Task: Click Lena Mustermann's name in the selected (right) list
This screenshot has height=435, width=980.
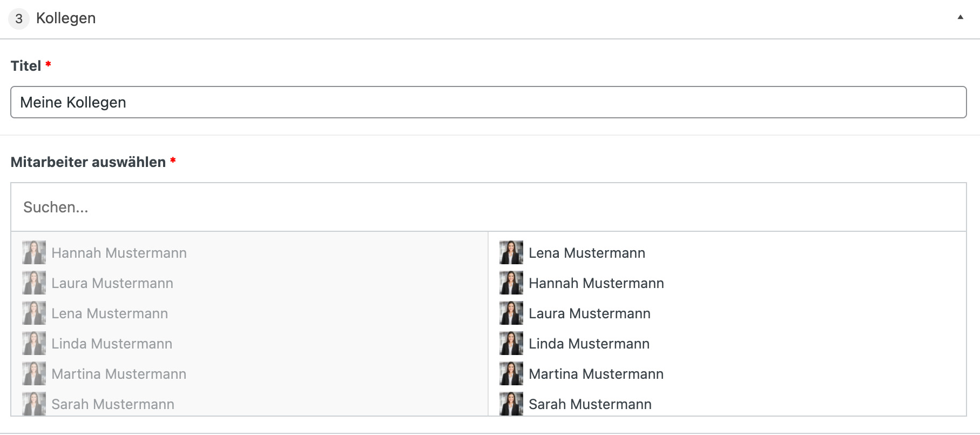Action: click(586, 253)
